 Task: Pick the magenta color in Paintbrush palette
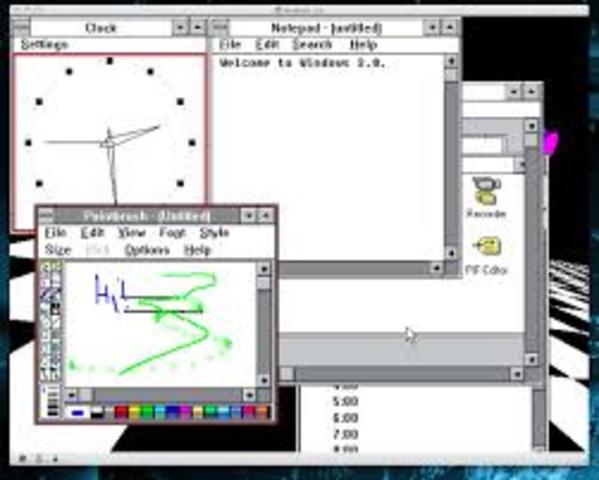coord(185,413)
